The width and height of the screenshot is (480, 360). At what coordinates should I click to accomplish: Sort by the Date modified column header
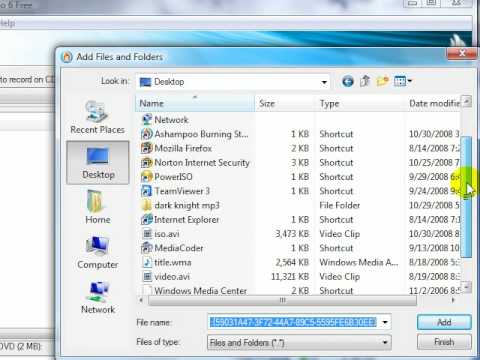click(434, 103)
